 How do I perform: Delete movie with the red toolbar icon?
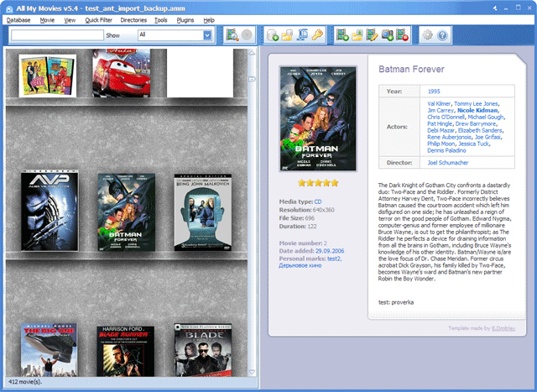(403, 35)
